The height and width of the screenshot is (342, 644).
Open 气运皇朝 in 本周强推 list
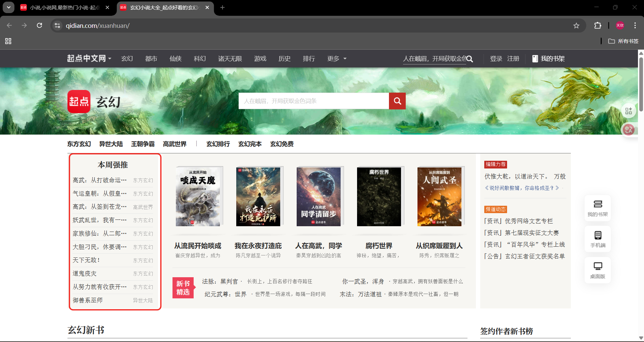click(100, 194)
